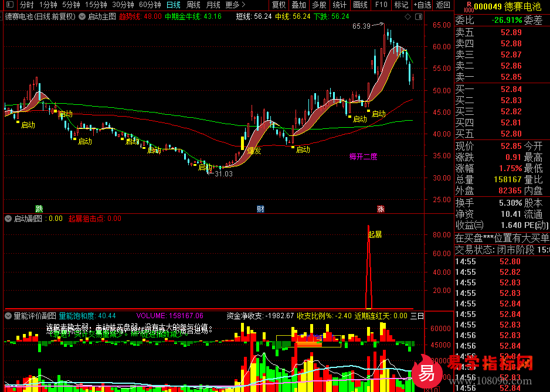550x392 pixels.
Task: Switch to 分时 intraday view
Action: [x=26, y=5]
